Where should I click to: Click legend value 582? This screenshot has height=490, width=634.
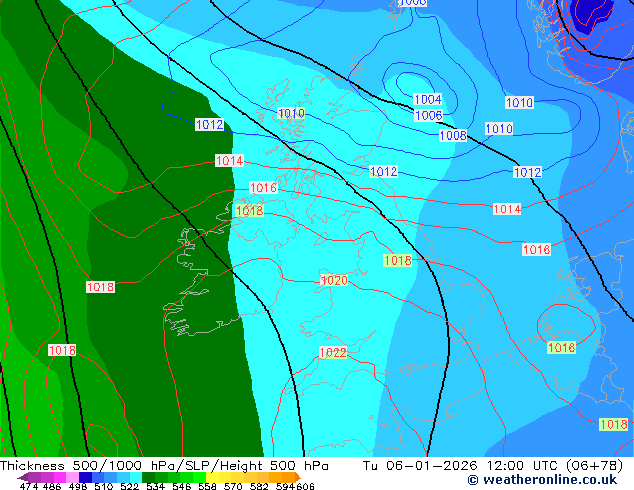coord(259,486)
